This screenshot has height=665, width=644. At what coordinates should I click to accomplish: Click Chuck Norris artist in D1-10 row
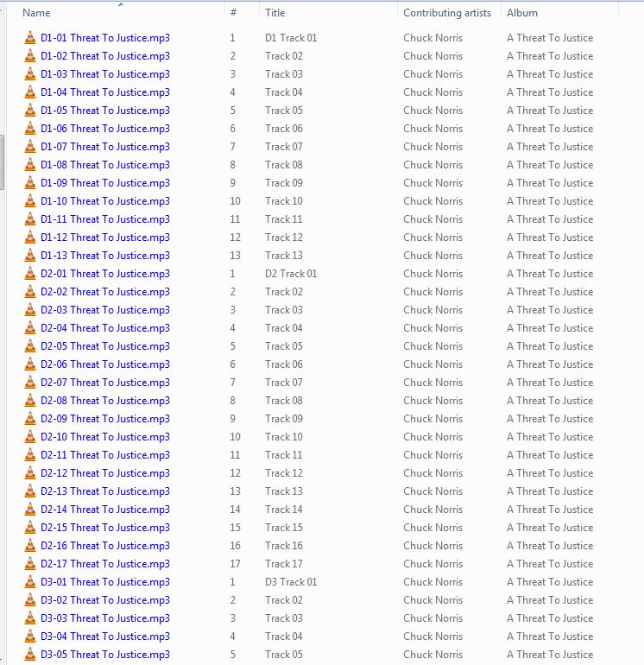point(432,201)
